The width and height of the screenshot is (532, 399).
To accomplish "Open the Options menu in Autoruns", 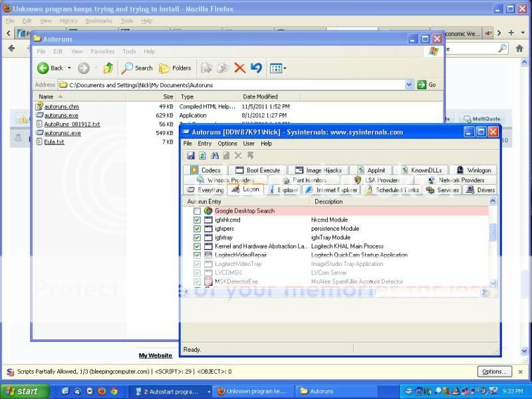I will pyautogui.click(x=227, y=144).
